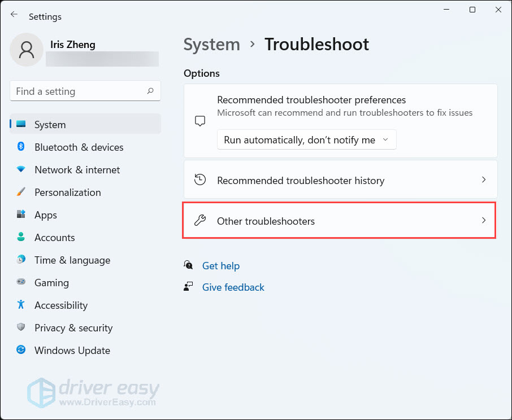Open the troubleshooter preferences dropdown
512x420 pixels.
tap(306, 140)
